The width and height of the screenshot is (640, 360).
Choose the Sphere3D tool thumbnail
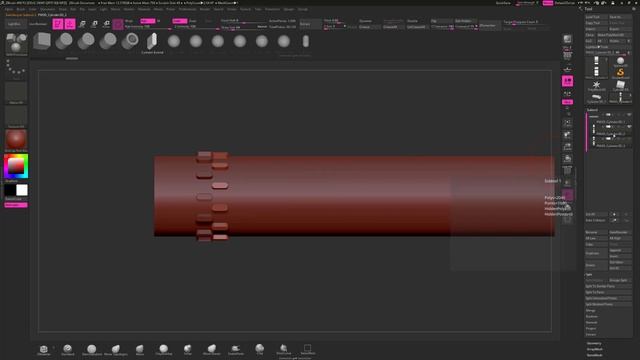(620, 62)
